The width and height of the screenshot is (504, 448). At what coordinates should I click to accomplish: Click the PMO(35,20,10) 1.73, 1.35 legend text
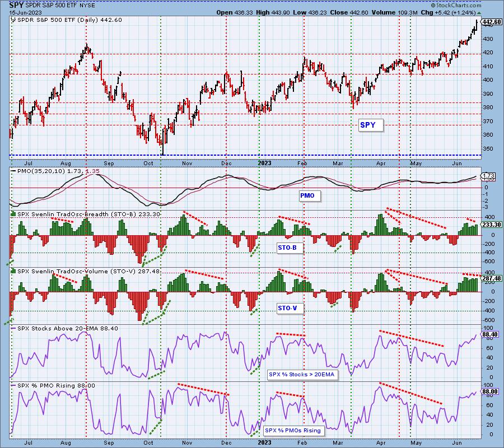[x=58, y=171]
